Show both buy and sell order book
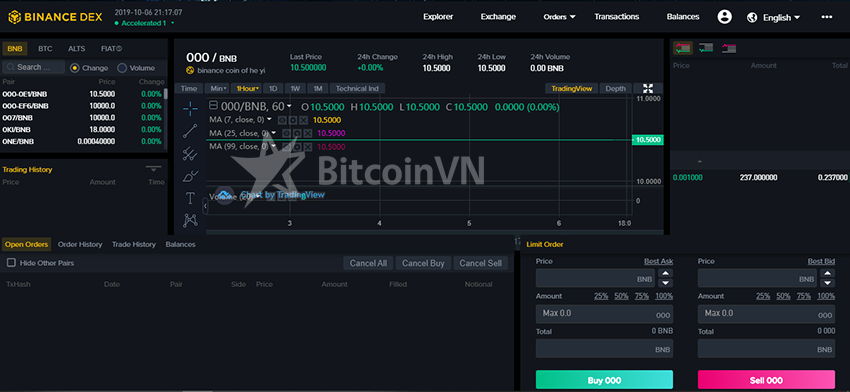Screen dimensions: 850x392 [682, 48]
